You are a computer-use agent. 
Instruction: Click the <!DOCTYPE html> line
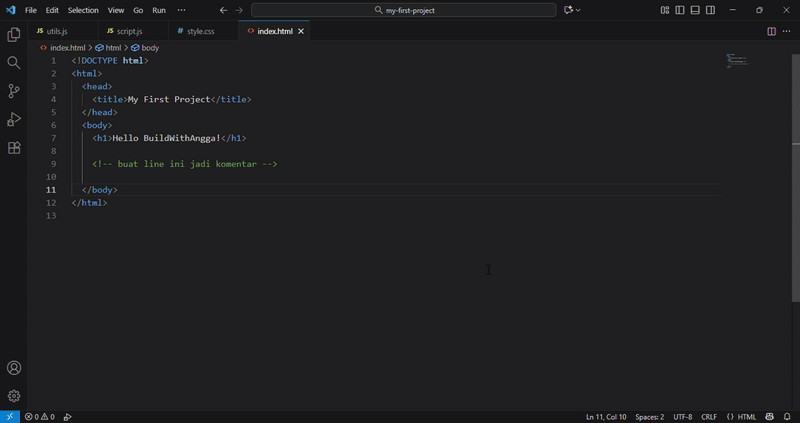110,60
